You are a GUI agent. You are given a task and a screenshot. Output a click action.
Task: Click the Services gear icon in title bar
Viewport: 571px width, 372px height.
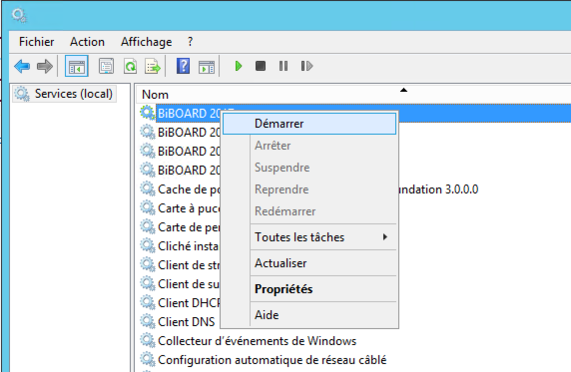(x=19, y=15)
